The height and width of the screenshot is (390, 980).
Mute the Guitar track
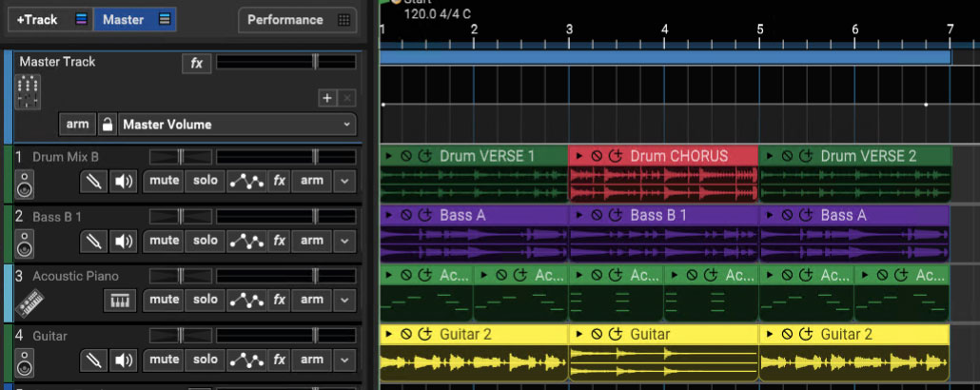pyautogui.click(x=165, y=360)
